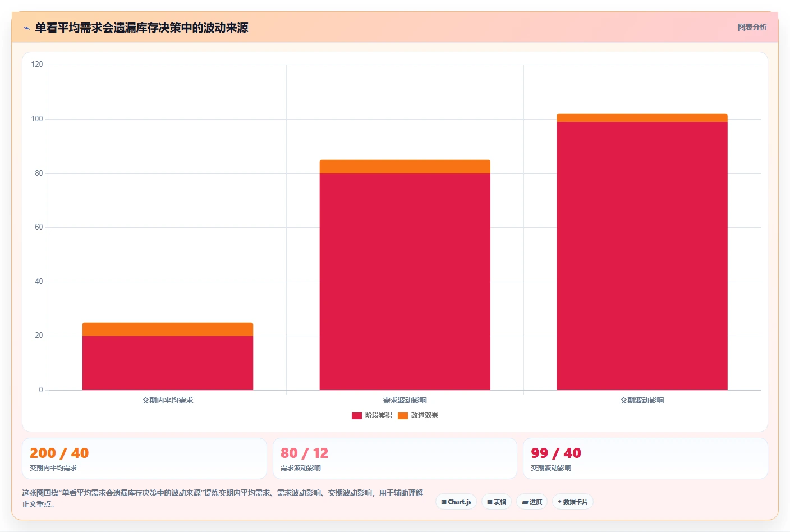The image size is (790, 532).
Task: Click the 进度 tag chip
Action: click(x=532, y=502)
